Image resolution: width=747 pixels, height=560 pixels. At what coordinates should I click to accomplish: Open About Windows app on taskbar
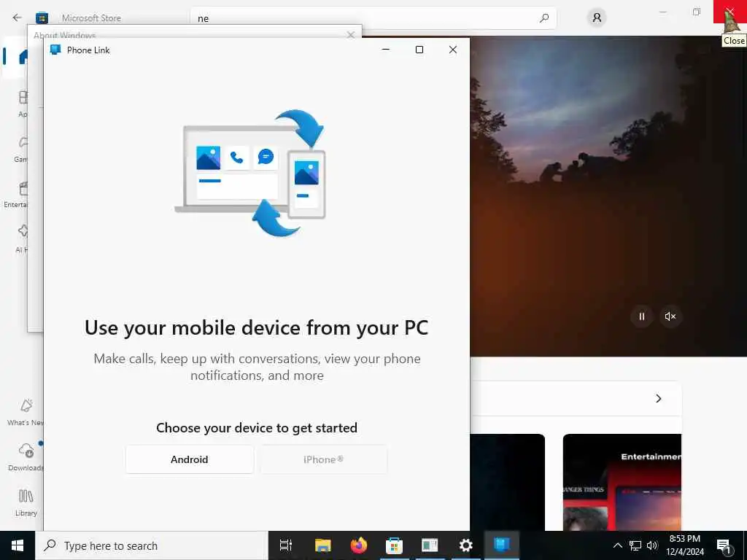click(x=430, y=545)
